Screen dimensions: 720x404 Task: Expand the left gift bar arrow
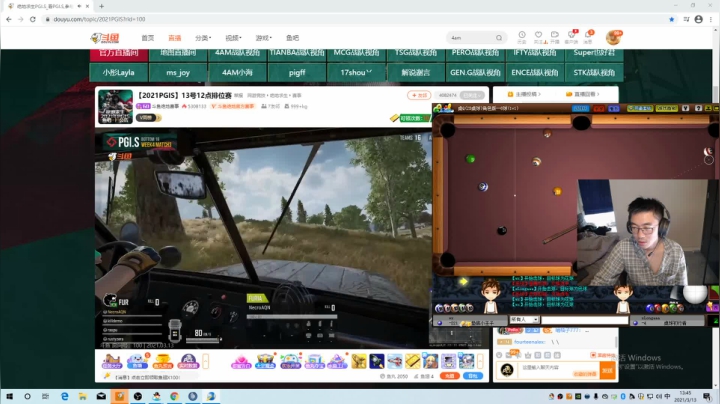pos(206,361)
